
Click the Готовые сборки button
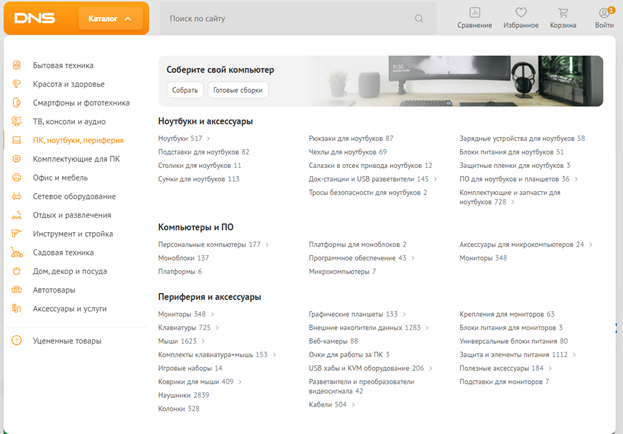[x=238, y=90]
